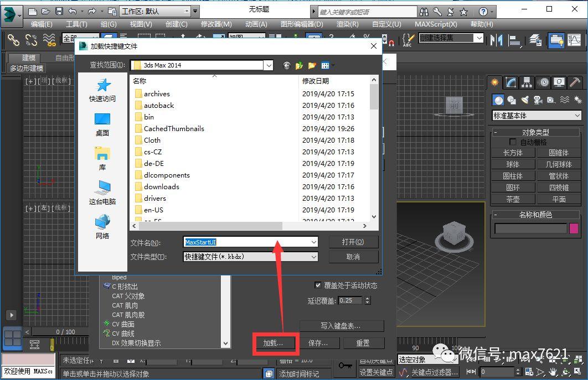Select the Pan View hand icon
Viewport: 588px width, 380px height.
click(x=553, y=372)
